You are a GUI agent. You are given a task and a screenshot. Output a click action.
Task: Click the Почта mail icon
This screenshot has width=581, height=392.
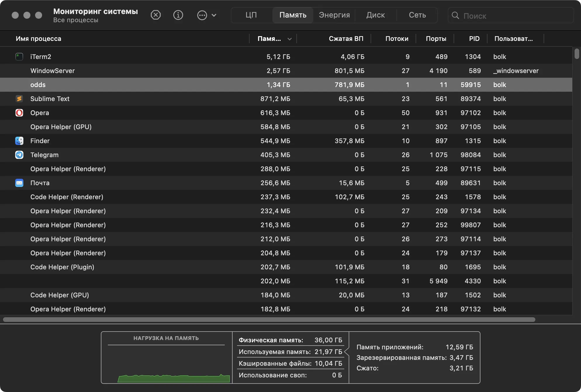pyautogui.click(x=19, y=183)
